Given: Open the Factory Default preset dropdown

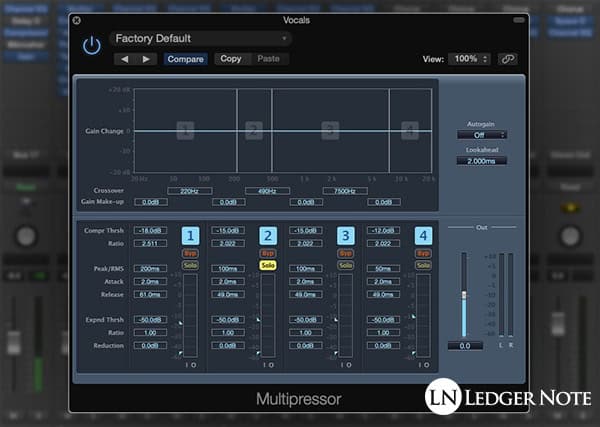Looking at the screenshot, I should 200,39.
